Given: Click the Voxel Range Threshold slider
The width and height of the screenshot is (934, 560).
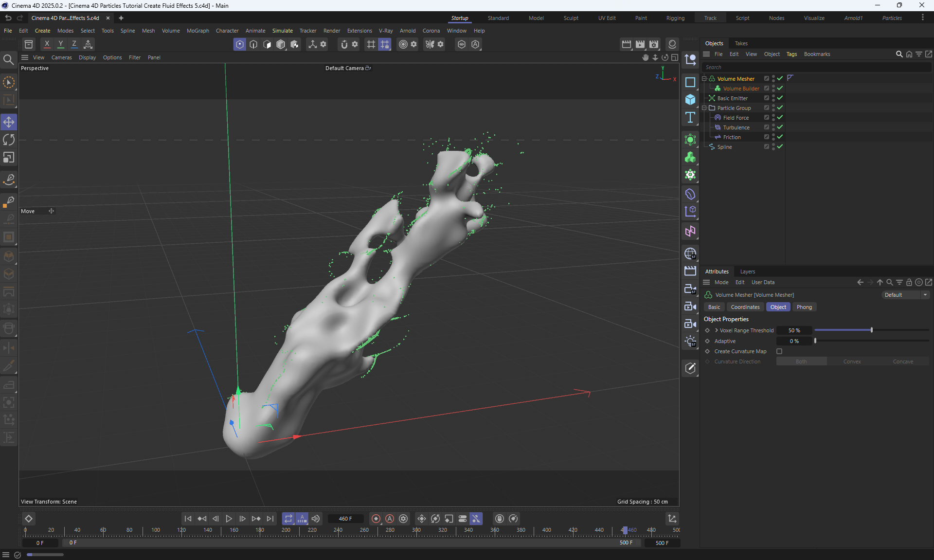Looking at the screenshot, I should coord(871,330).
